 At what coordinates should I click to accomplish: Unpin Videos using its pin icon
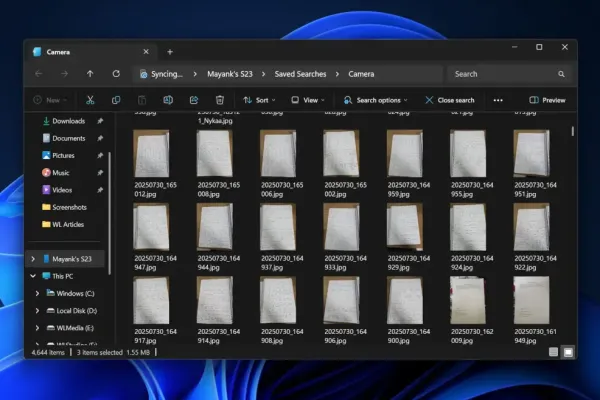pos(100,190)
